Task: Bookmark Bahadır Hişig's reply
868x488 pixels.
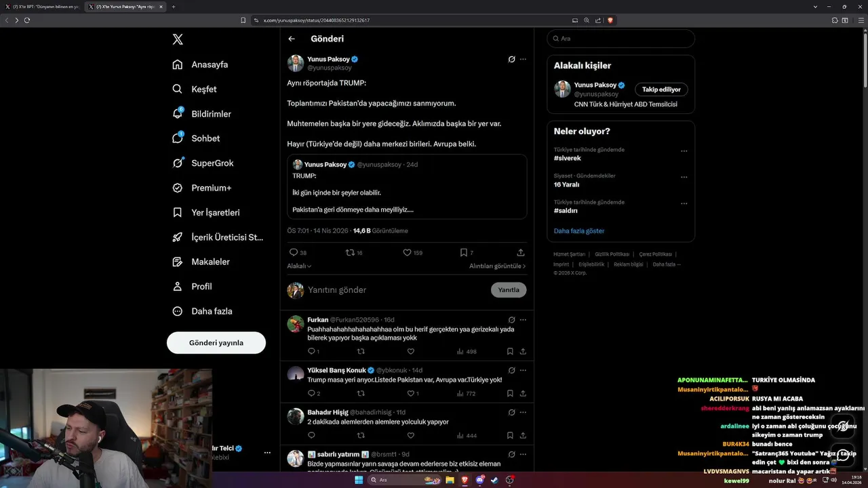Action: [510, 435]
